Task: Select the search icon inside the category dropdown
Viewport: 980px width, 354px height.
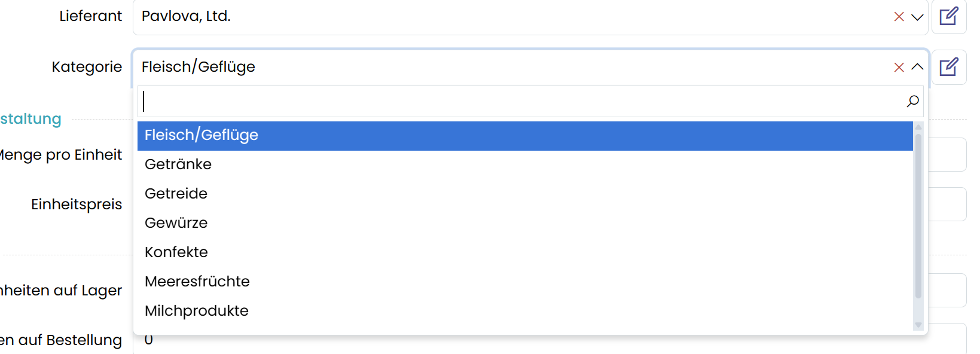Action: tap(911, 101)
